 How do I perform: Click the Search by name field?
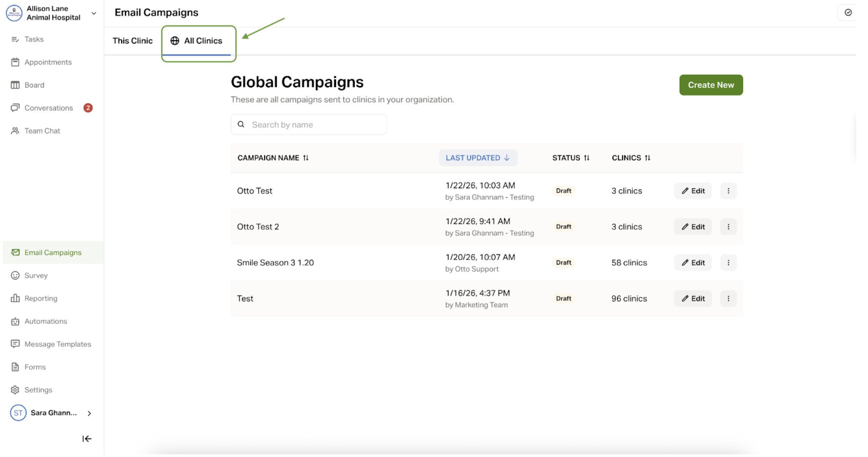pos(315,125)
